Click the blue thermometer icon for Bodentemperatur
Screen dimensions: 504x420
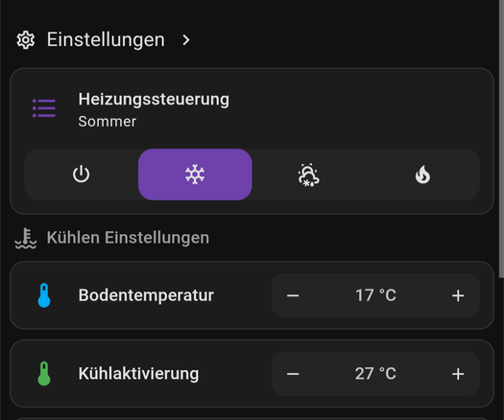click(x=44, y=295)
